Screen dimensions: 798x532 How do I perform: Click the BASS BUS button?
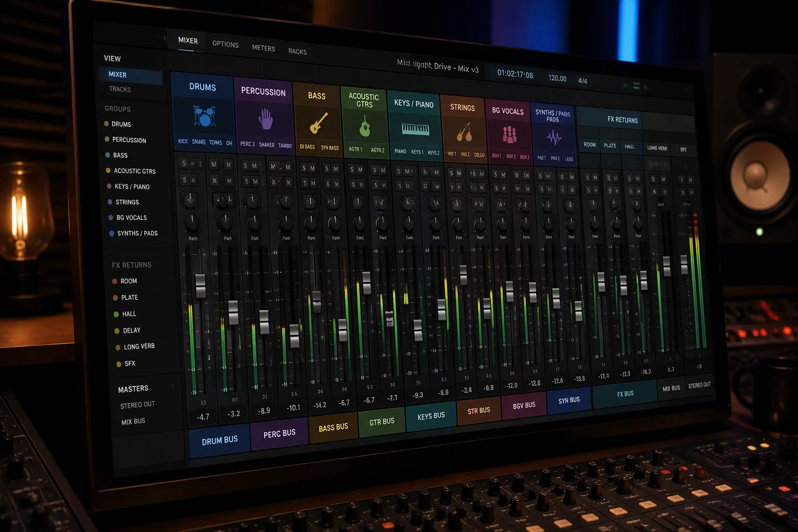click(334, 428)
